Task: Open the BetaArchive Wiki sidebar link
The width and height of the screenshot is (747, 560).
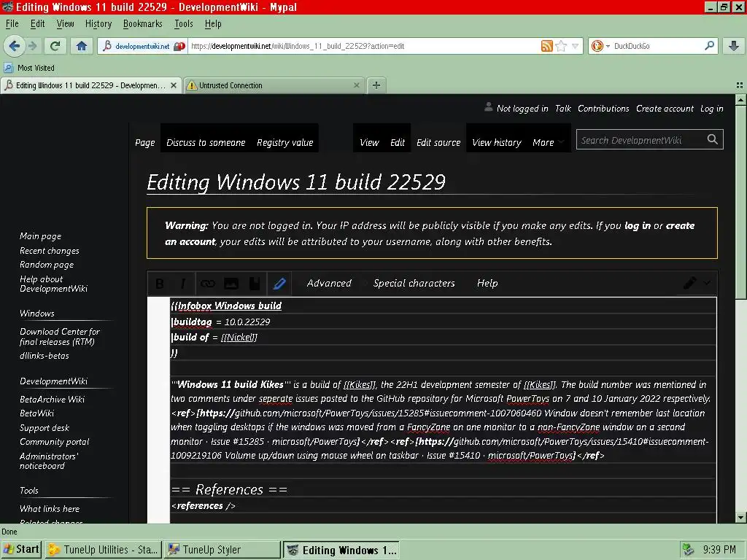Action: (52, 400)
